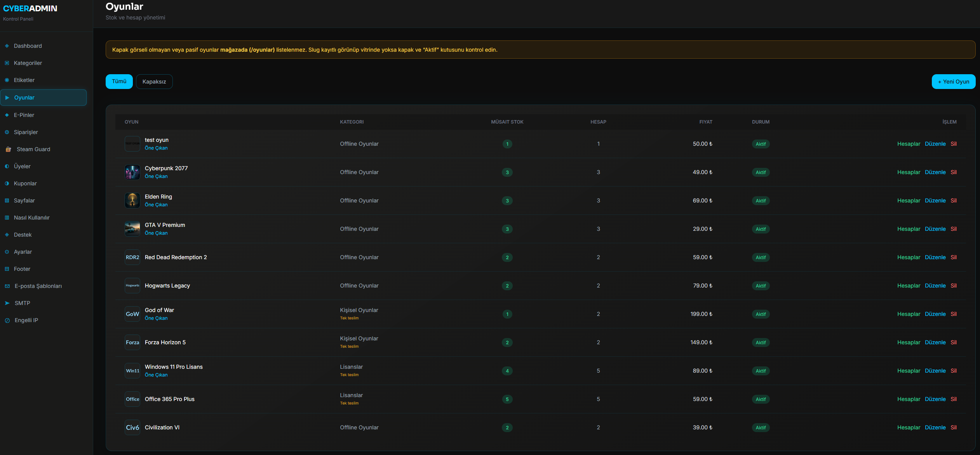The width and height of the screenshot is (980, 455).
Task: Select the Kapaksız filter tab
Action: pyautogui.click(x=154, y=82)
